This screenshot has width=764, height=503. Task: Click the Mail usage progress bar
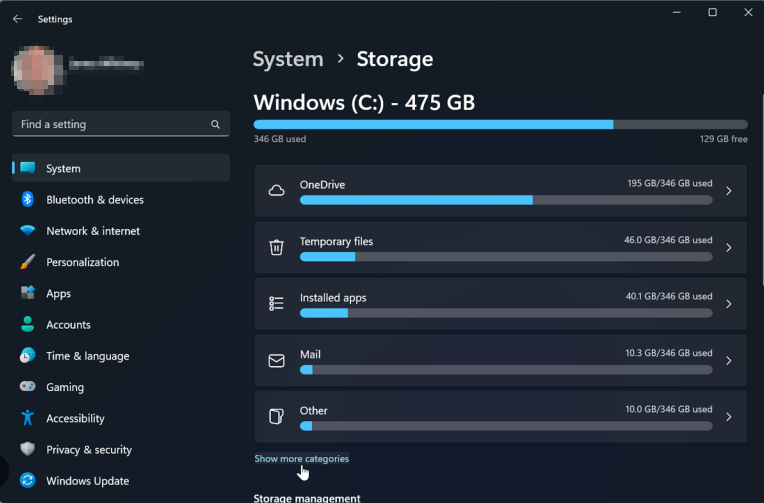click(x=506, y=369)
